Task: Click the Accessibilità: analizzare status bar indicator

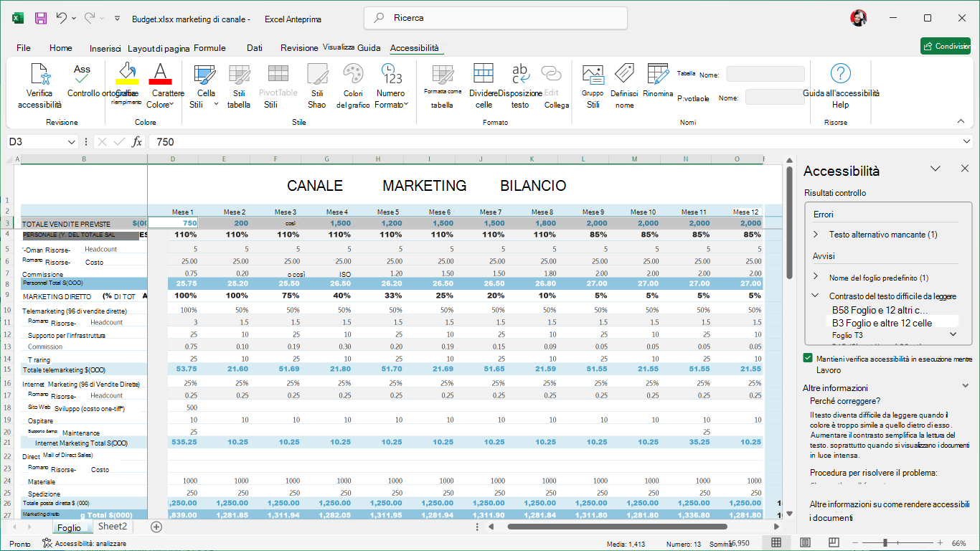Action: click(x=85, y=544)
